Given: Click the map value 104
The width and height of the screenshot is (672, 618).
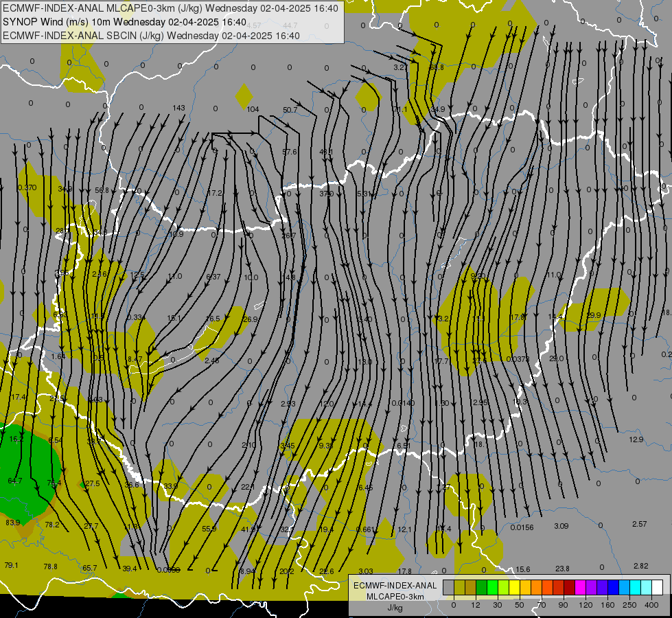Looking at the screenshot, I should click(253, 109).
